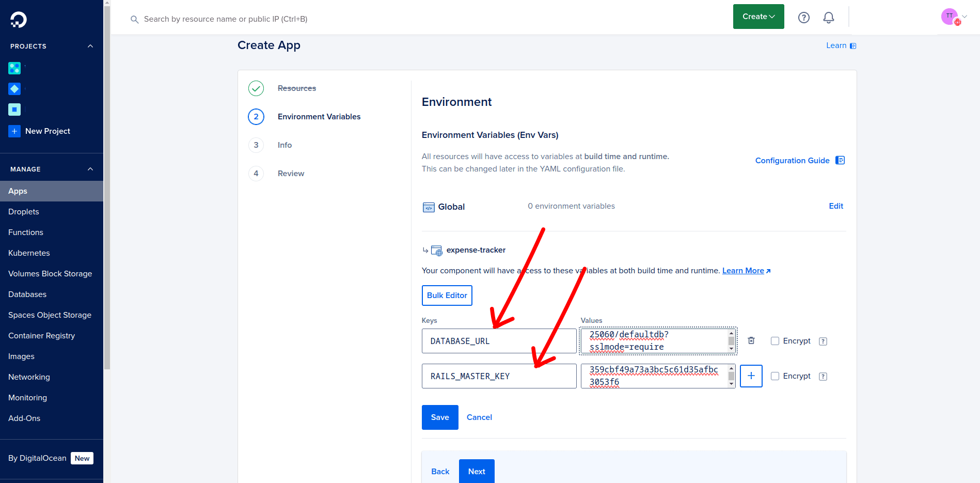Image resolution: width=980 pixels, height=483 pixels.
Task: Click the New Project plus icon
Action: 14,131
